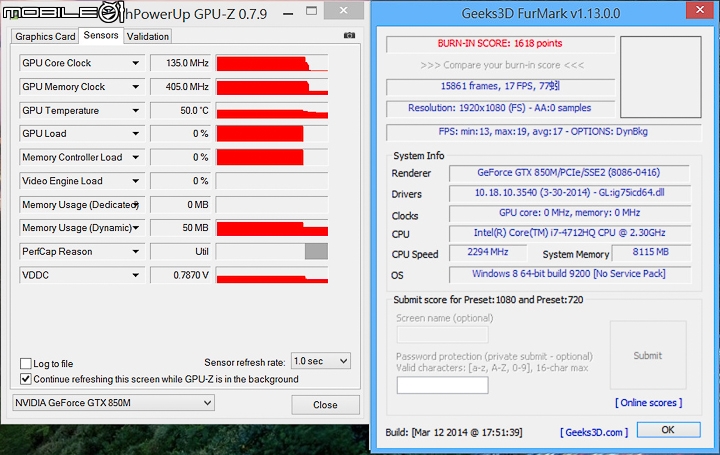
Task: Click the GPU core 0 MHz clocks field
Action: point(569,213)
